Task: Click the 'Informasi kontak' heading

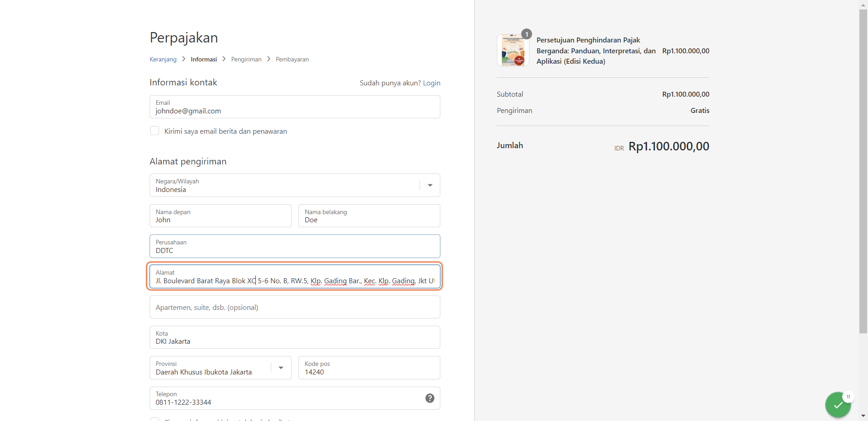Action: coord(184,83)
